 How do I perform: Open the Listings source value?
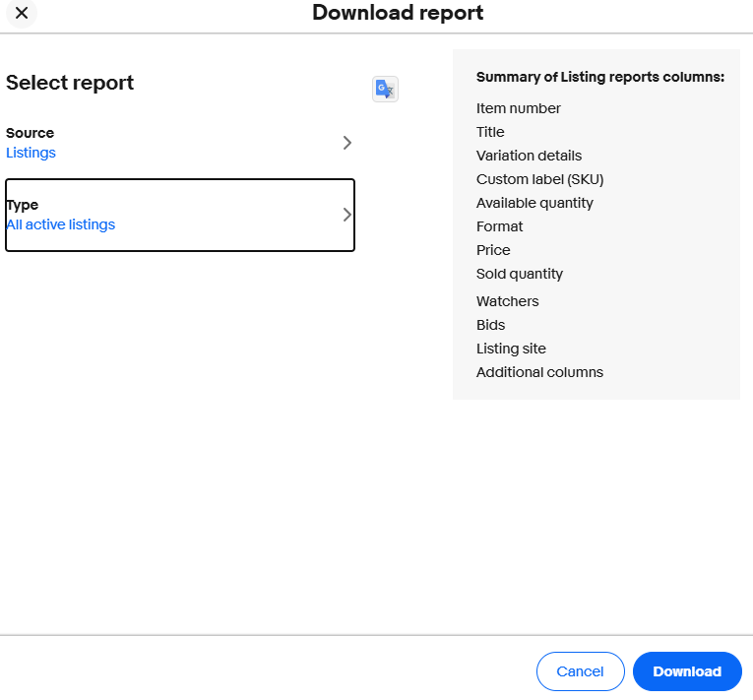31,153
